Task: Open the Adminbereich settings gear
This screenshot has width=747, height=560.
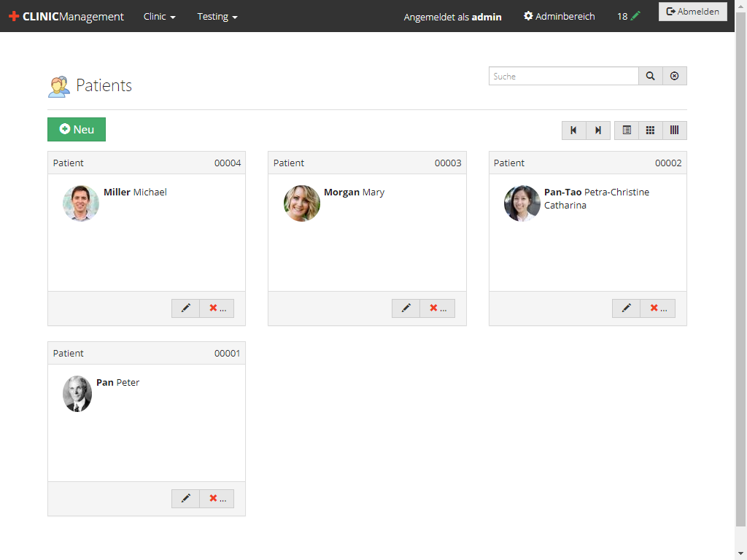Action: [x=560, y=16]
